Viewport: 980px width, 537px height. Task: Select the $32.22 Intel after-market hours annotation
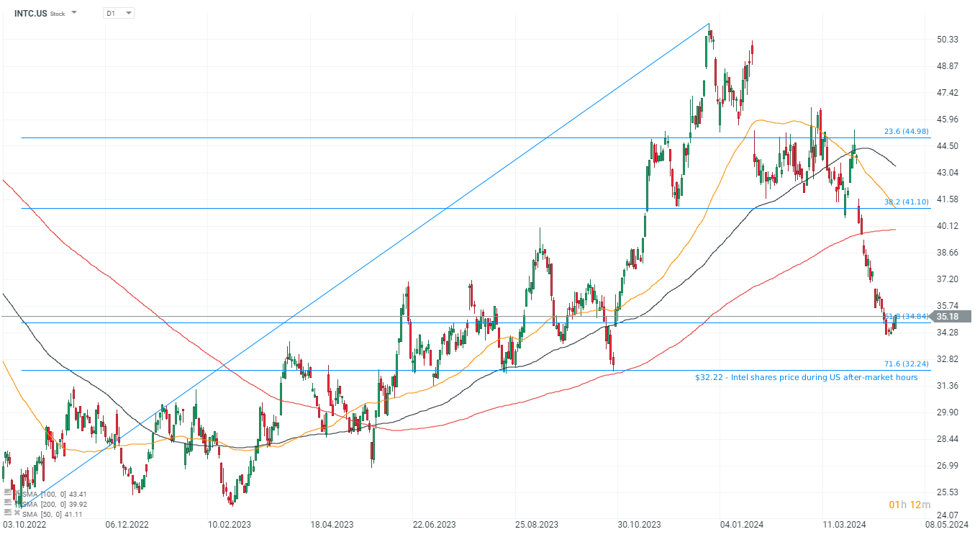(806, 377)
